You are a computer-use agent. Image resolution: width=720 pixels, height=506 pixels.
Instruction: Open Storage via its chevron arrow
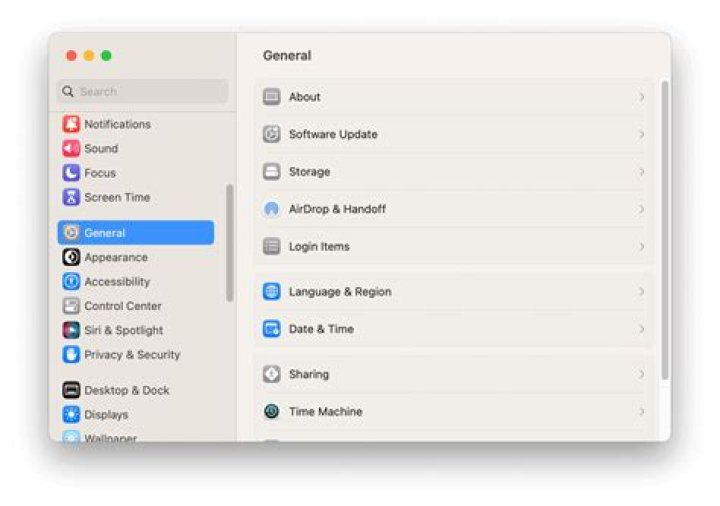(x=641, y=172)
